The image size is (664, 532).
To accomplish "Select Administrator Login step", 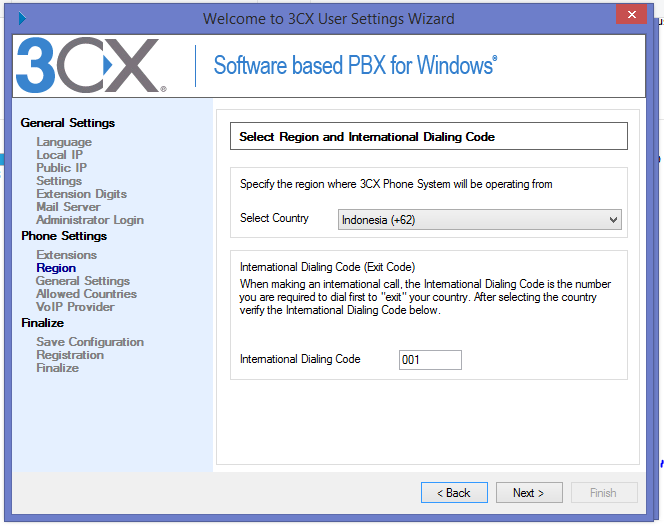I will 90,220.
